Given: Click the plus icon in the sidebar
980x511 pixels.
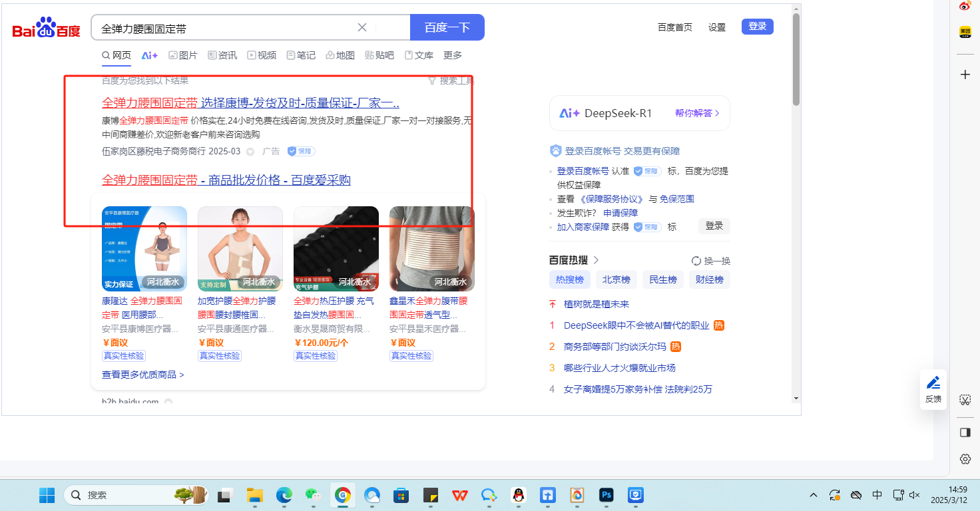Looking at the screenshot, I should pyautogui.click(x=965, y=75).
